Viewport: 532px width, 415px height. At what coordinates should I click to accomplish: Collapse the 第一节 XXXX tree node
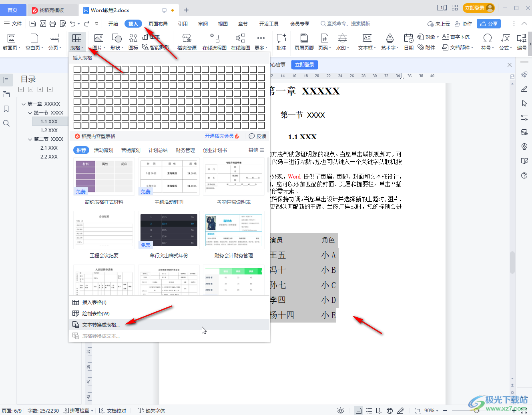[x=30, y=113]
